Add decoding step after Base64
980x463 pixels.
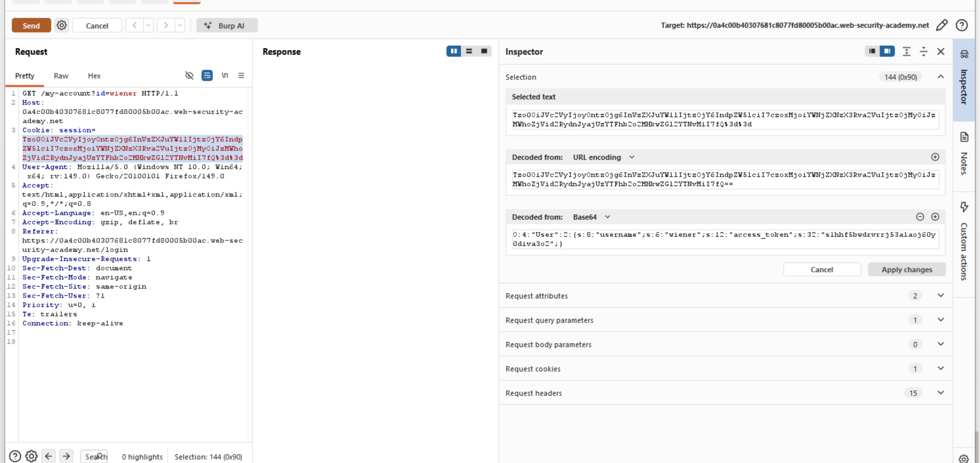point(935,217)
